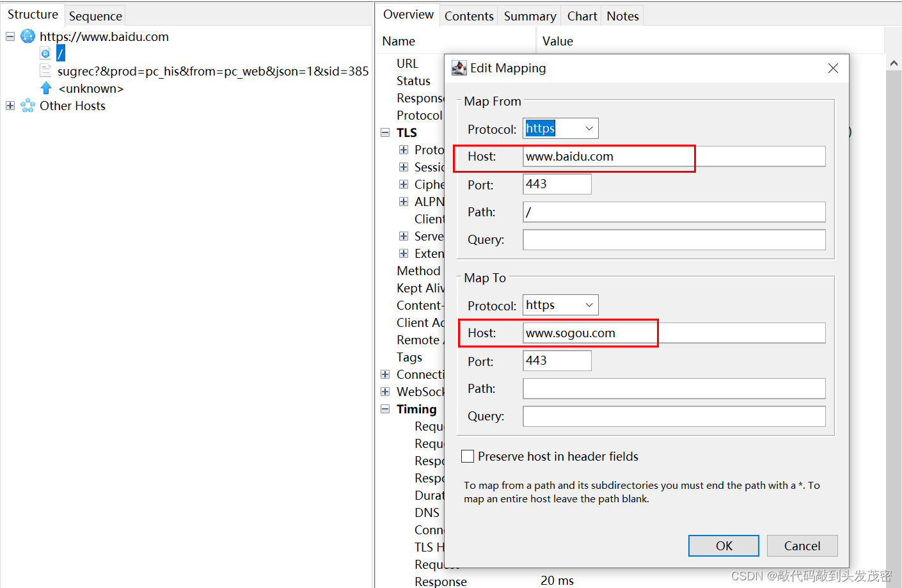Select the Method row in Overview

[418, 271]
